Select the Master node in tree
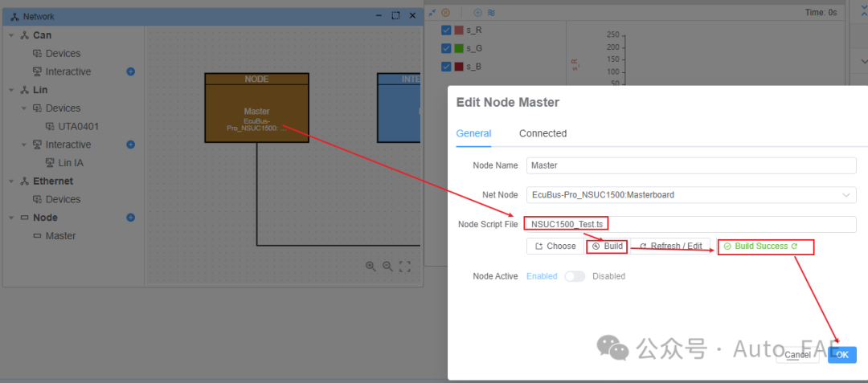 (60, 235)
